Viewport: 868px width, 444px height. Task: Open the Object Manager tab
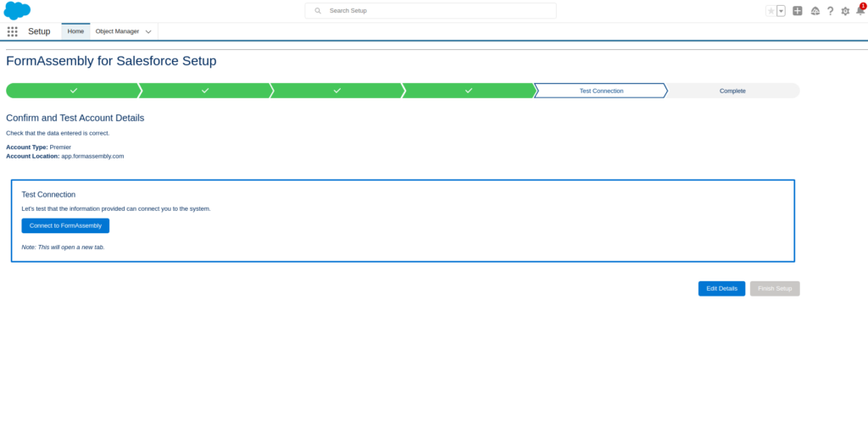tap(117, 31)
